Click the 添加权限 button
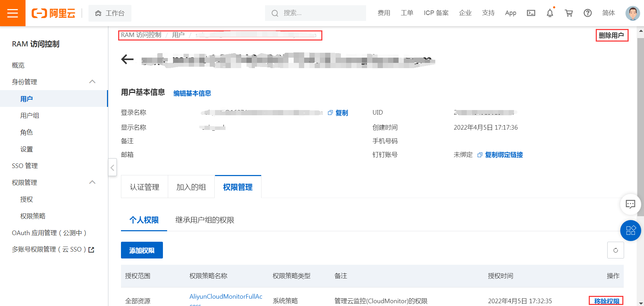 point(142,250)
